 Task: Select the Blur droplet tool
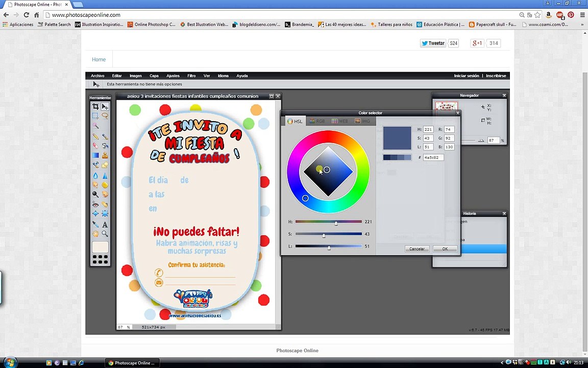point(95,175)
